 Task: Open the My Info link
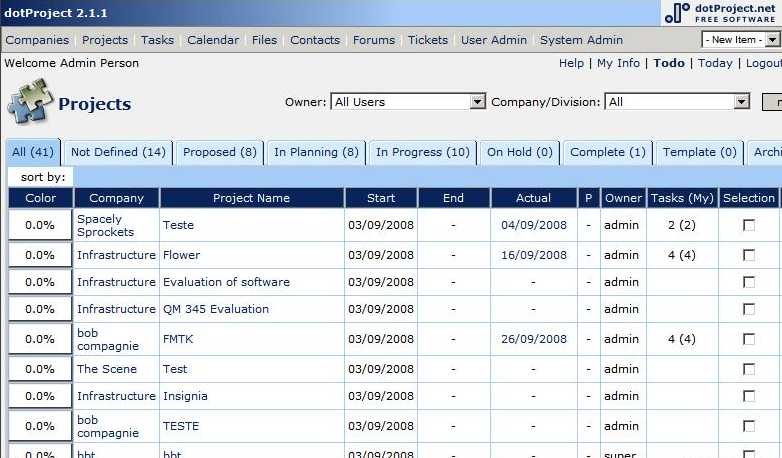point(618,63)
